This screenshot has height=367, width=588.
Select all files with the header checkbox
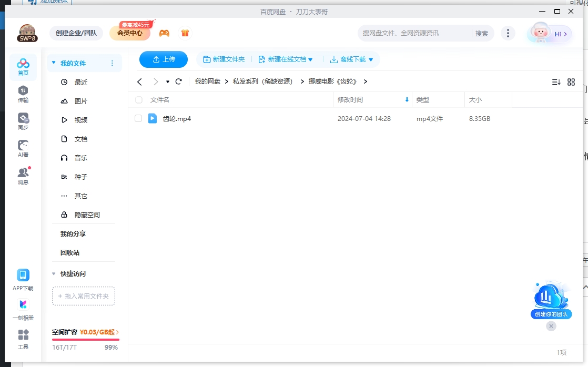[138, 99]
